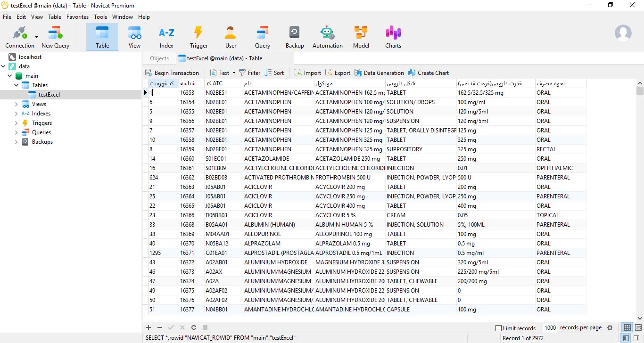Expand the Views node

[x=17, y=104]
